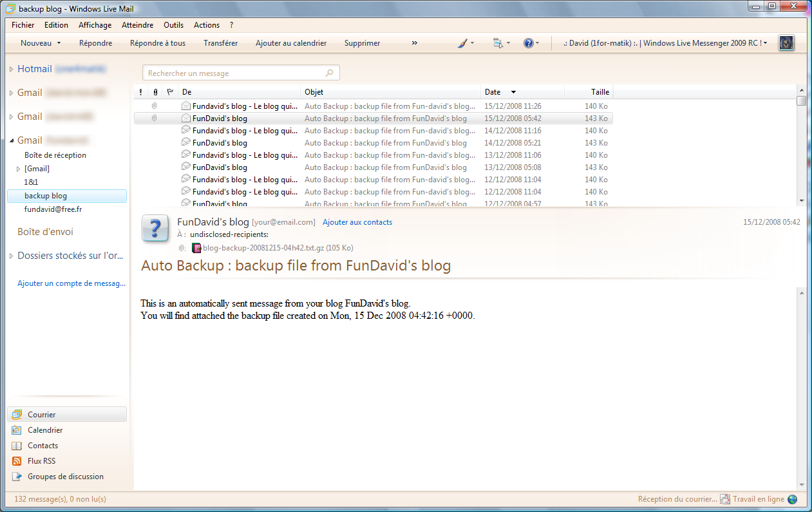812x512 pixels.
Task: Click the blue Help question mark icon
Action: click(x=529, y=43)
